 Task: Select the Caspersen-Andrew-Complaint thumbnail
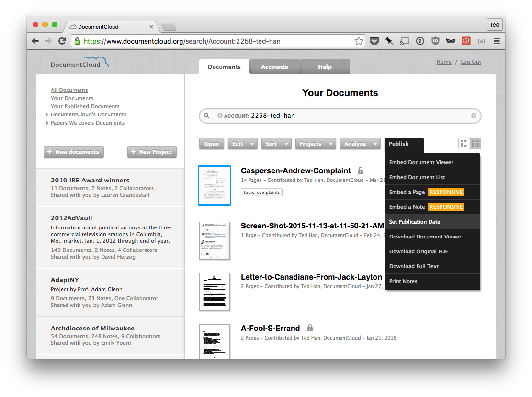click(215, 186)
